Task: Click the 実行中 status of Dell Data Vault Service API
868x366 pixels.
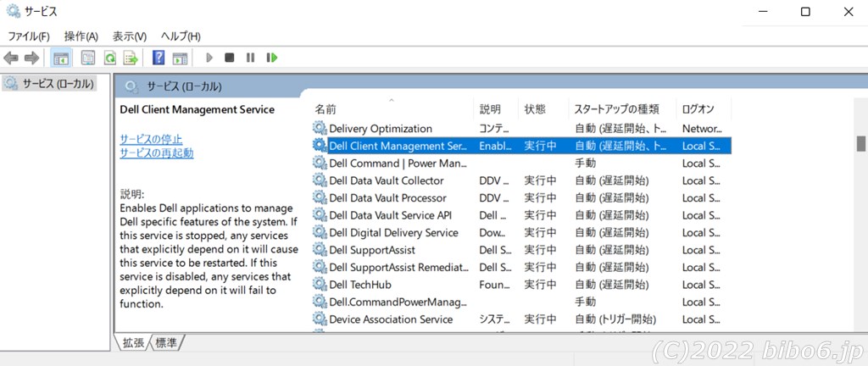Action: 541,215
